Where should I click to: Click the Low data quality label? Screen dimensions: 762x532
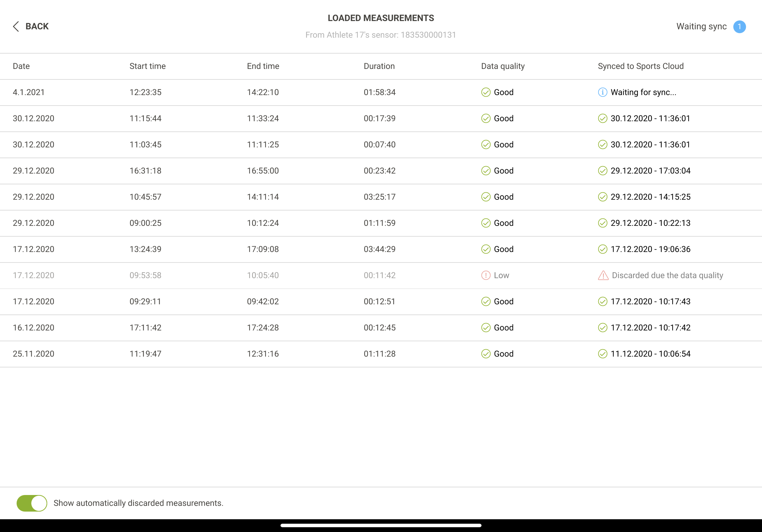tap(501, 275)
